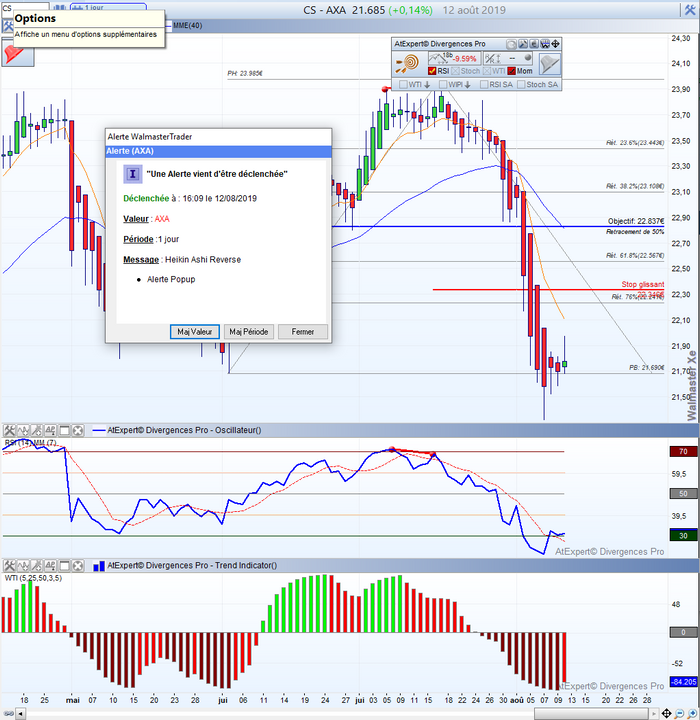Click the RSI 70 level label

pos(683,451)
